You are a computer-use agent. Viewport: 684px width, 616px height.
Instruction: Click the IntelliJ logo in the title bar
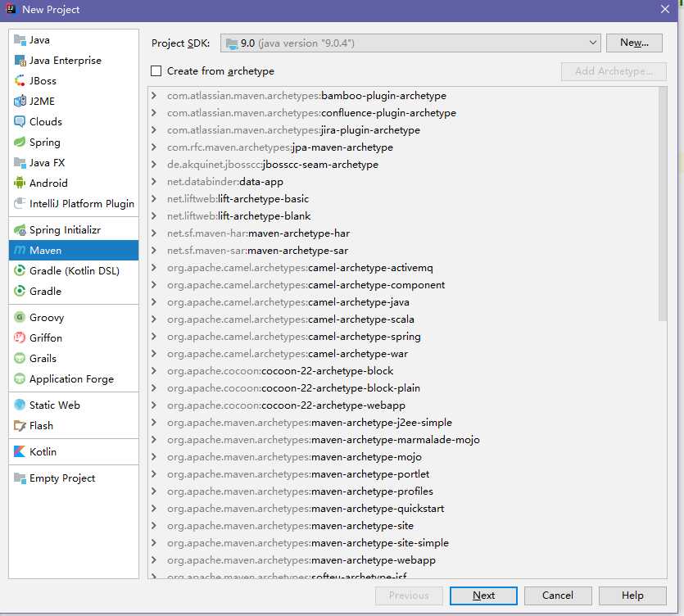tap(11, 9)
